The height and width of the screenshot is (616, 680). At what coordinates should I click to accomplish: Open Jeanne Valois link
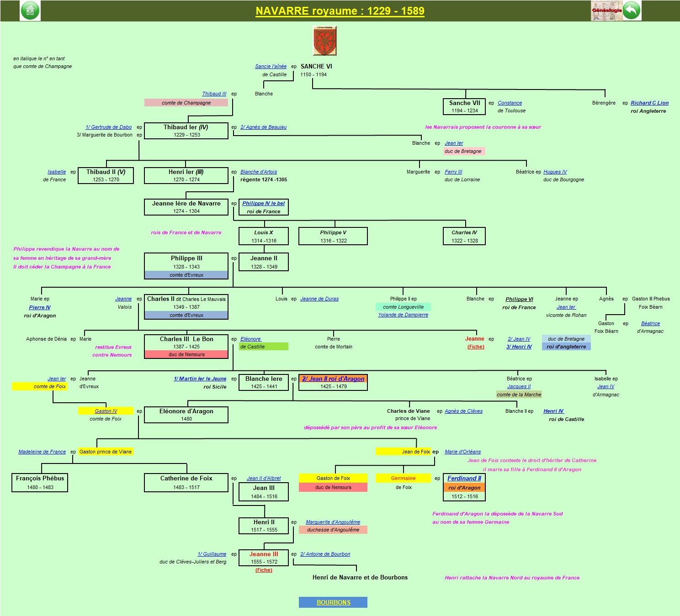123,299
